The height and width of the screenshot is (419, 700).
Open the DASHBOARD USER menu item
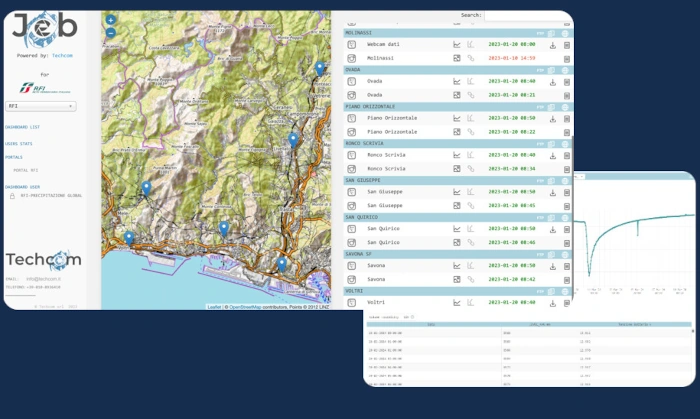tap(22, 187)
